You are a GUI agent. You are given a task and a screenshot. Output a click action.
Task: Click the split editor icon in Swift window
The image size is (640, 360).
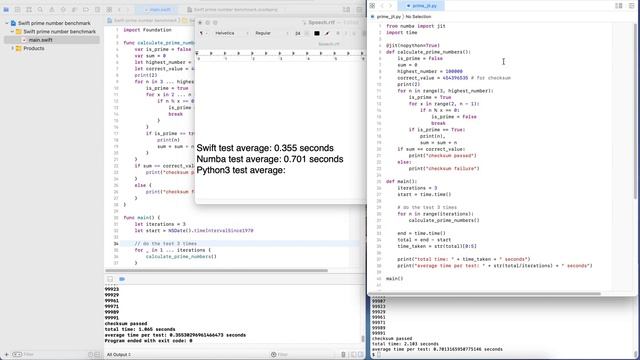click(347, 9)
